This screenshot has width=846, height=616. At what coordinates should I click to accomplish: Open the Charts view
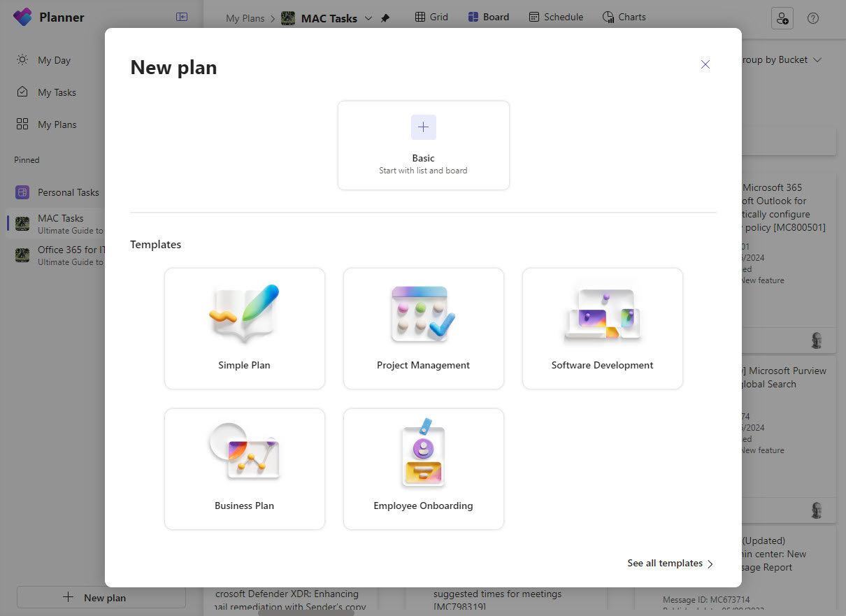pyautogui.click(x=623, y=16)
